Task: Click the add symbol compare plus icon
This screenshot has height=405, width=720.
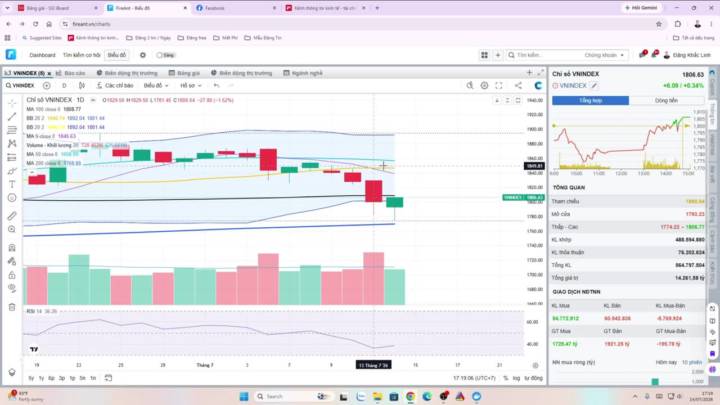Action: 46,85
